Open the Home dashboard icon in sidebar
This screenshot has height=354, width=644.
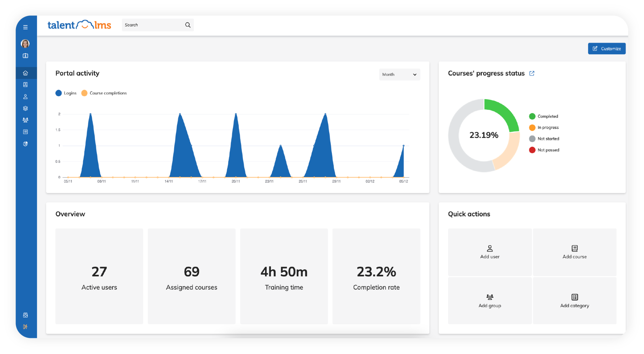tap(25, 73)
